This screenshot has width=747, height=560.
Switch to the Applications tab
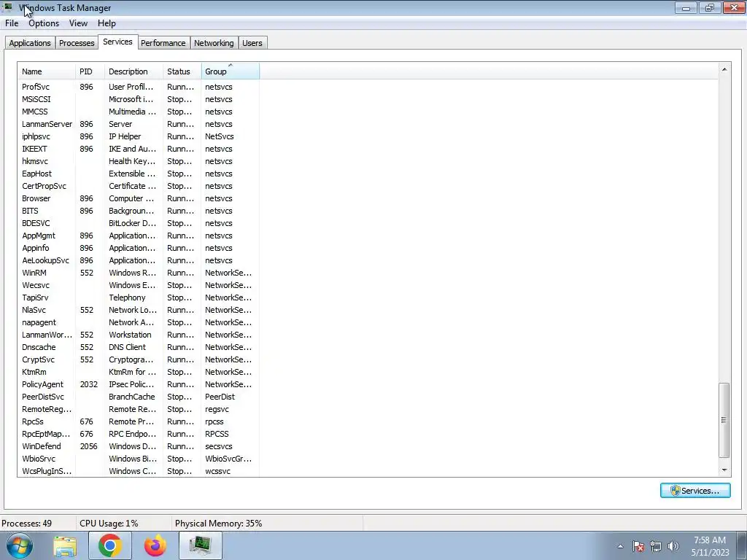coord(30,43)
